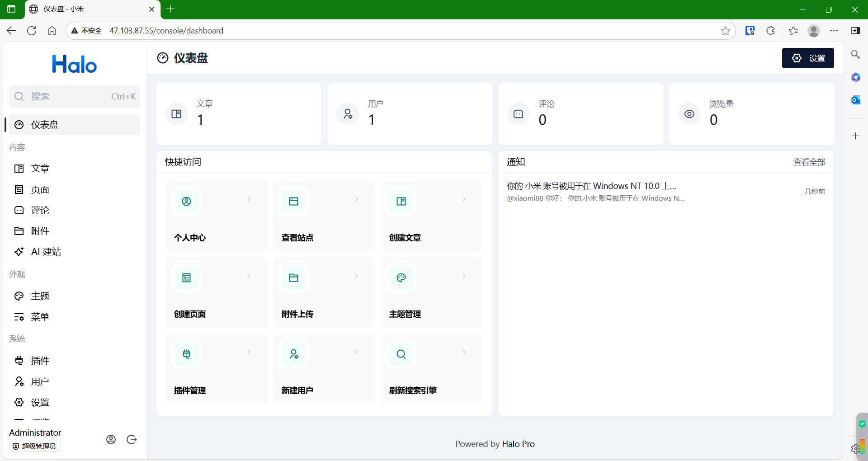Click the 插件 plug icon in the sidebar
The width and height of the screenshot is (868, 461).
point(19,361)
